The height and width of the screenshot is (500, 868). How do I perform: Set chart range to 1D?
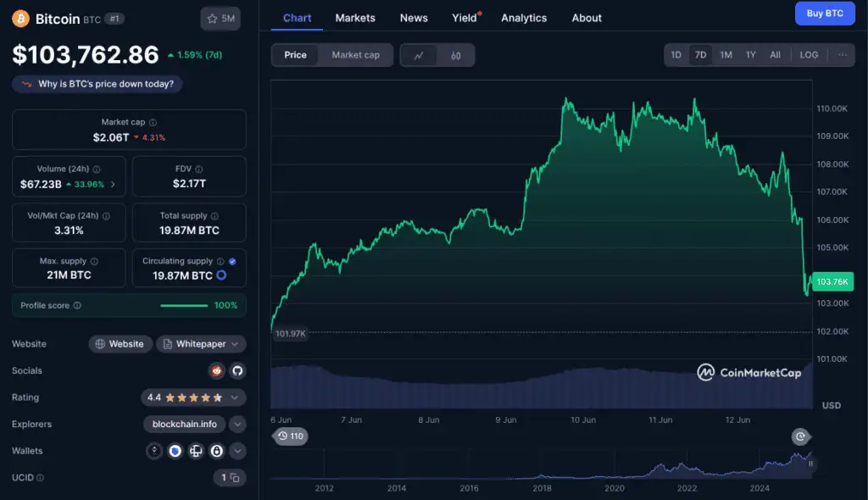click(676, 55)
